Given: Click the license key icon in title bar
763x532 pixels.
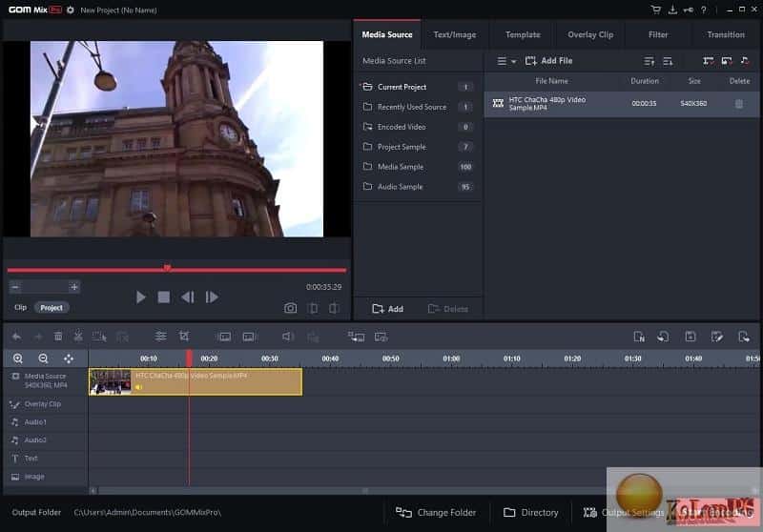Looking at the screenshot, I should point(688,10).
